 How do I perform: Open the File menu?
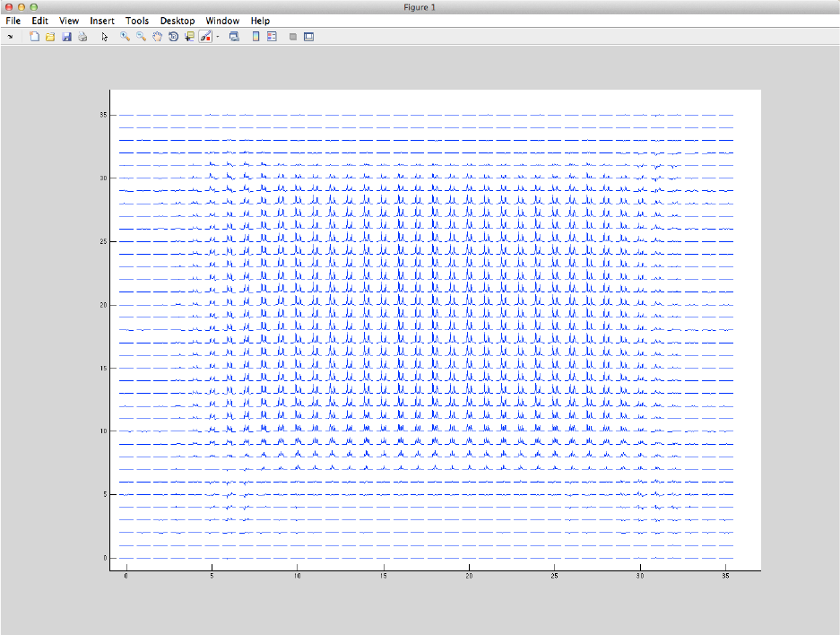tap(13, 21)
